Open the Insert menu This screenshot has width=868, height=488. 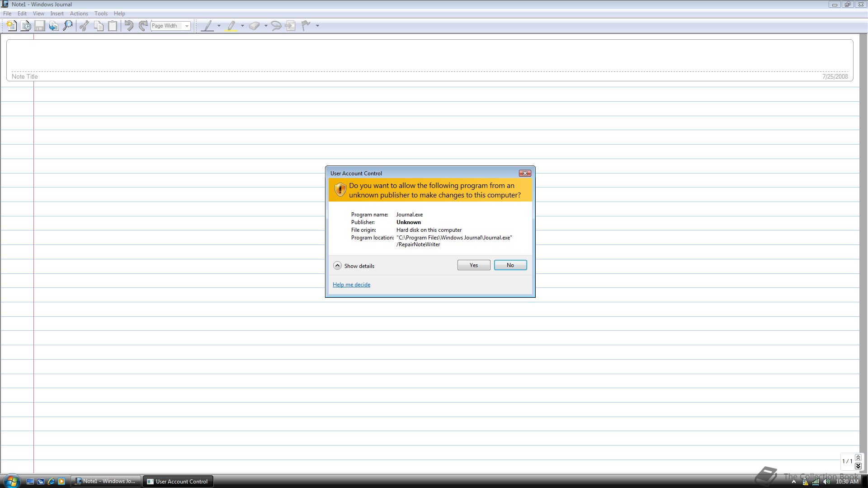tap(57, 14)
